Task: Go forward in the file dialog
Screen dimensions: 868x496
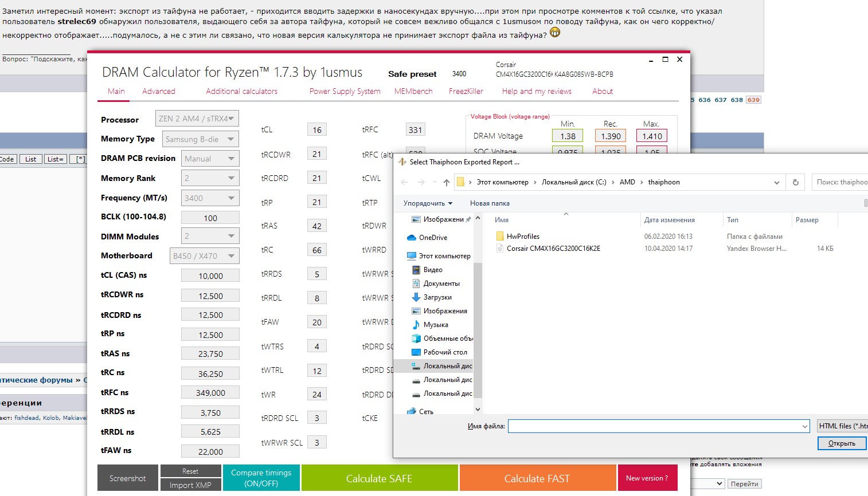Action: tap(421, 182)
